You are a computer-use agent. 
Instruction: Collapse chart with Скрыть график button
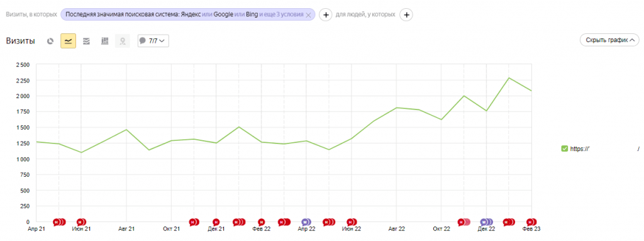click(609, 40)
